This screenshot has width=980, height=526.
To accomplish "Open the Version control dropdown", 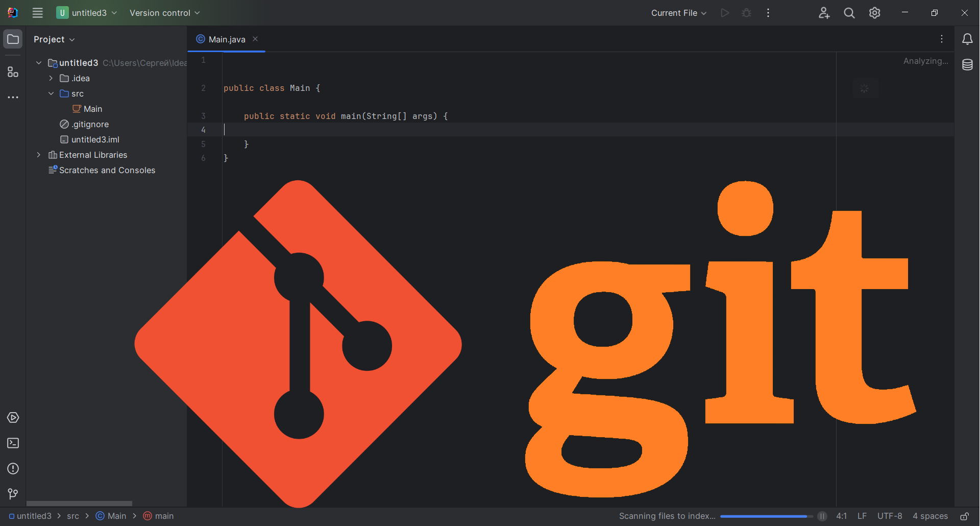I will [164, 13].
